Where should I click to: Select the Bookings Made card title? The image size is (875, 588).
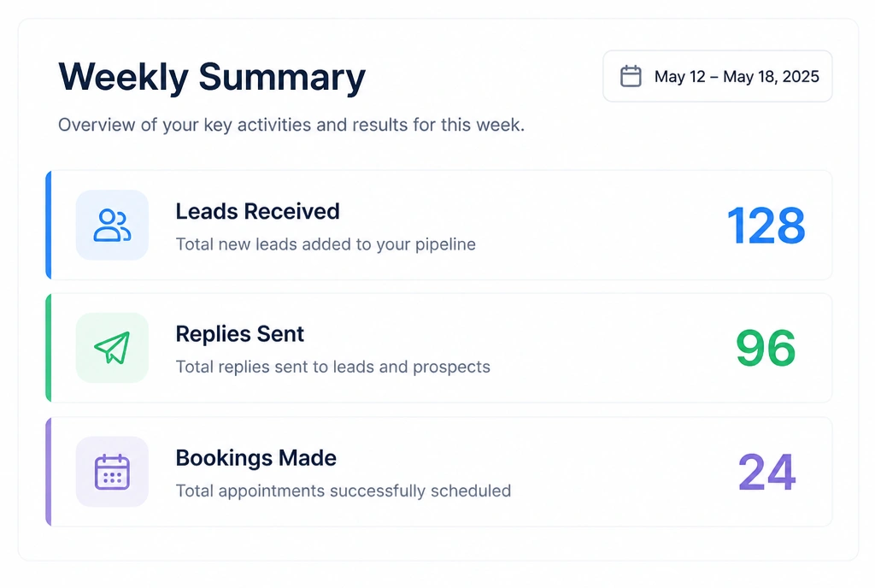255,458
